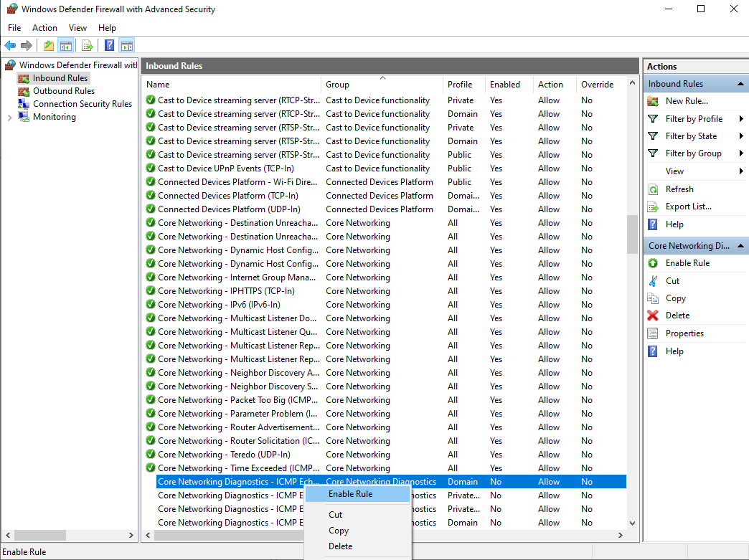
Task: Click Export List... in Actions pane
Action: click(688, 207)
